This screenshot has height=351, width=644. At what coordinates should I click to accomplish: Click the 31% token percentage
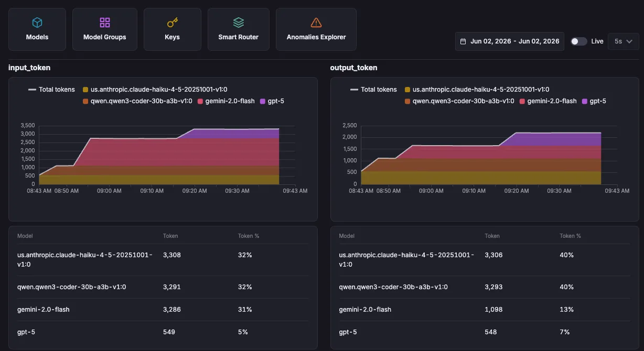click(245, 310)
